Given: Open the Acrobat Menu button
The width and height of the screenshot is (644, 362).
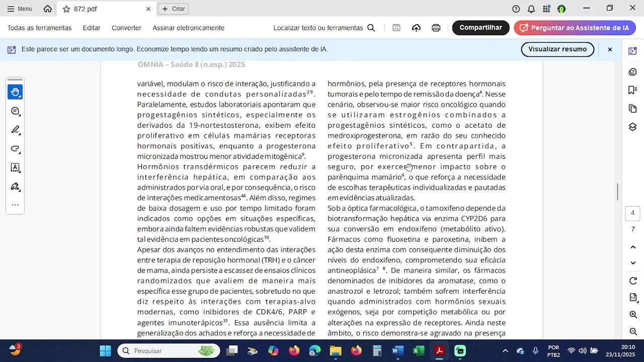Looking at the screenshot, I should (19, 9).
